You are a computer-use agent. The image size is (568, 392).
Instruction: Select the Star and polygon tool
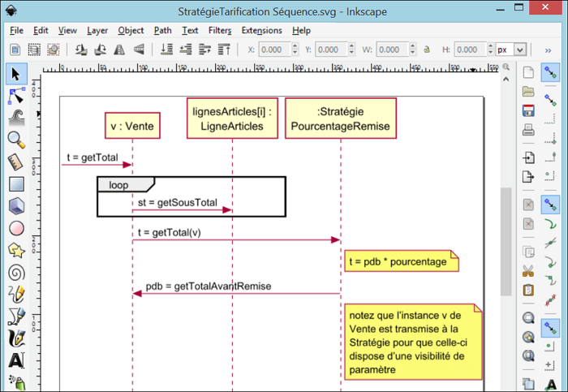16,250
